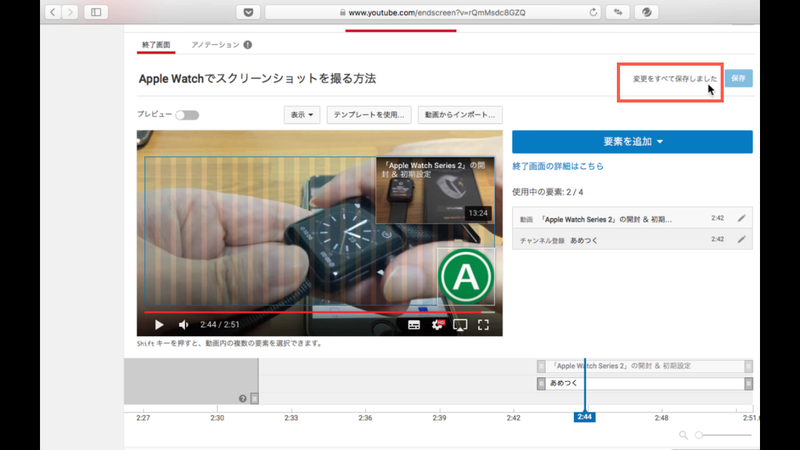Edit the チャンネル登録 あめつく element

coord(741,239)
